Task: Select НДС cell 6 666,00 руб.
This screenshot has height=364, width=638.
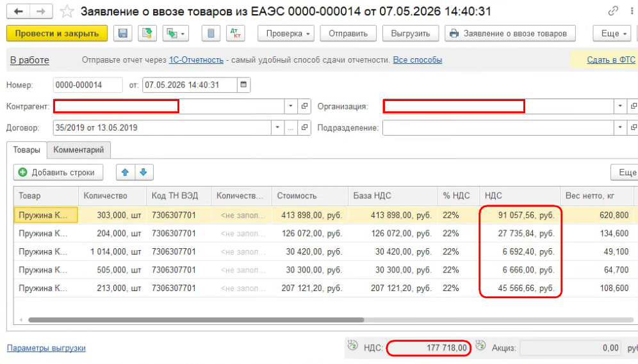Action: tap(519, 270)
